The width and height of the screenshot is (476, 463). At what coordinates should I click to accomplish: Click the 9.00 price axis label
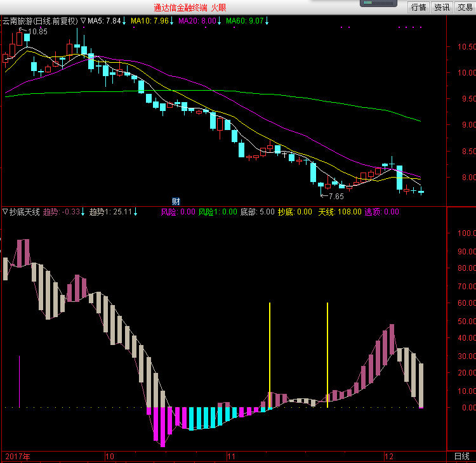point(469,125)
